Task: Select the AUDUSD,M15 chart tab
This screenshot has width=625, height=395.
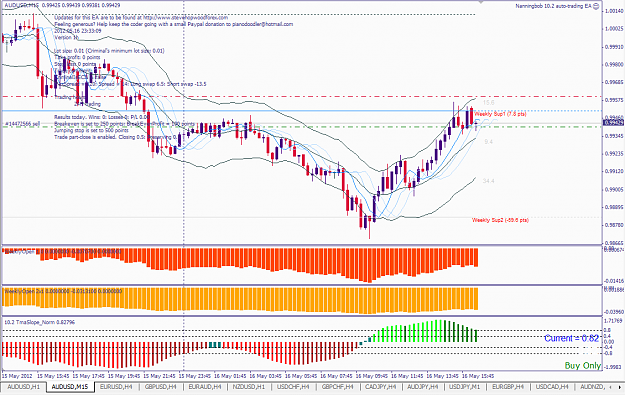Action: click(x=70, y=387)
